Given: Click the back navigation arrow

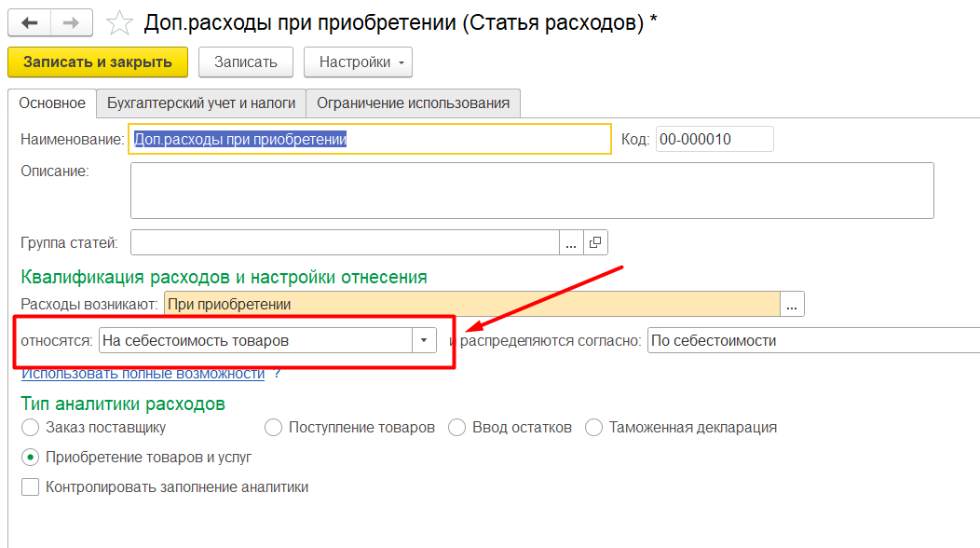Looking at the screenshot, I should (29, 22).
